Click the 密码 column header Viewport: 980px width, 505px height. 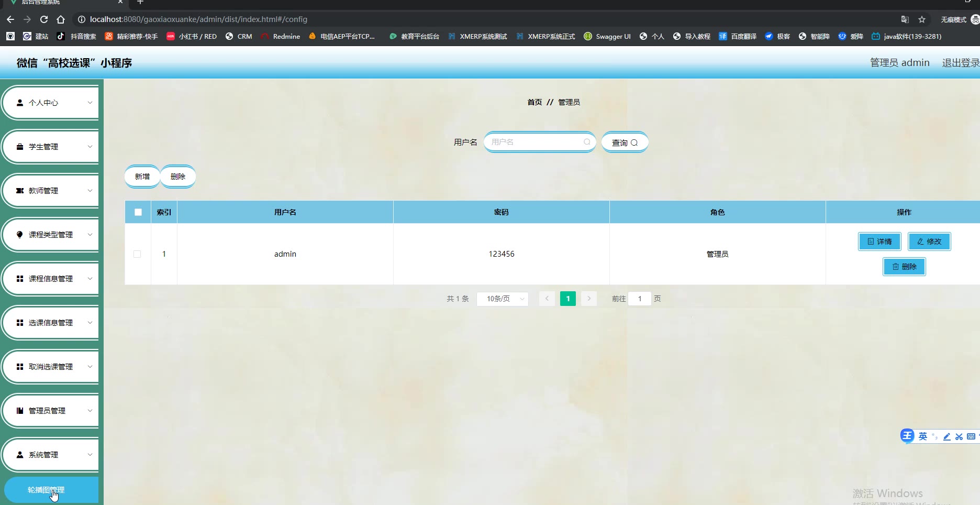coord(502,212)
